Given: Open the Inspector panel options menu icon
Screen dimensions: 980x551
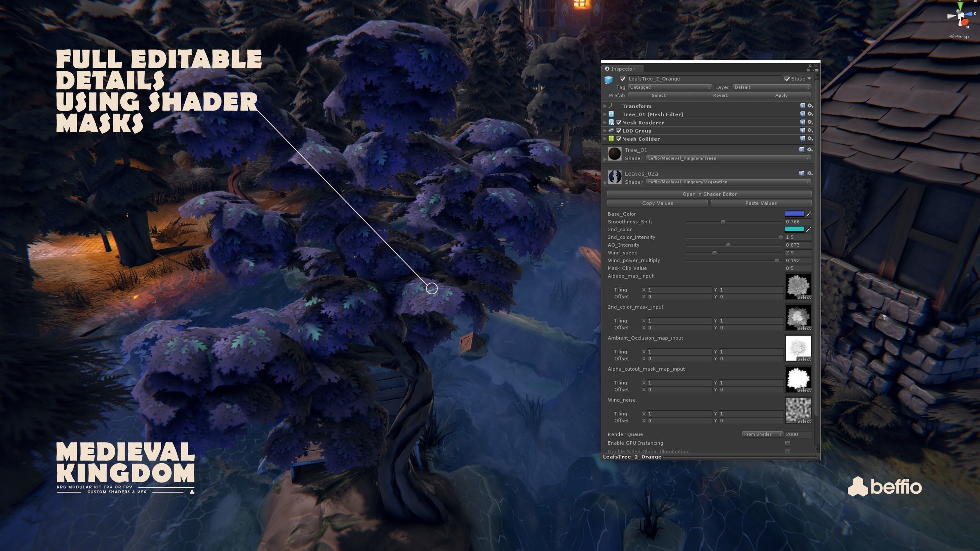Looking at the screenshot, I should coord(815,70).
